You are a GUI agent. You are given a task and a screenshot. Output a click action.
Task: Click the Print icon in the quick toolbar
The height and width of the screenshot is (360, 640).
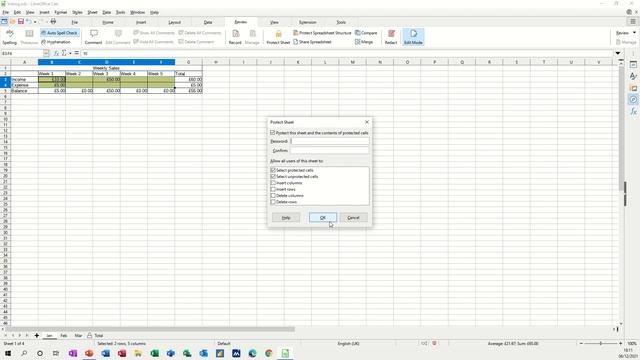click(x=53, y=21)
